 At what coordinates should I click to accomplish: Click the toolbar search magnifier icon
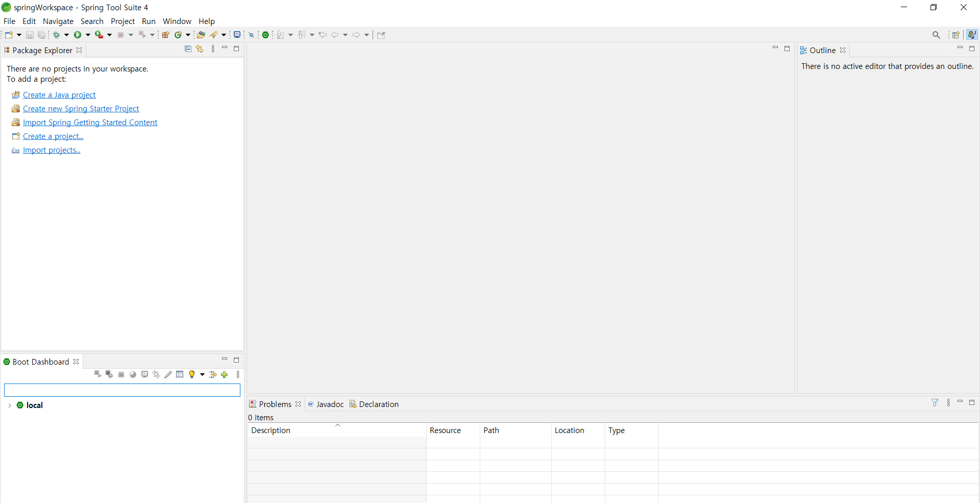tap(936, 35)
